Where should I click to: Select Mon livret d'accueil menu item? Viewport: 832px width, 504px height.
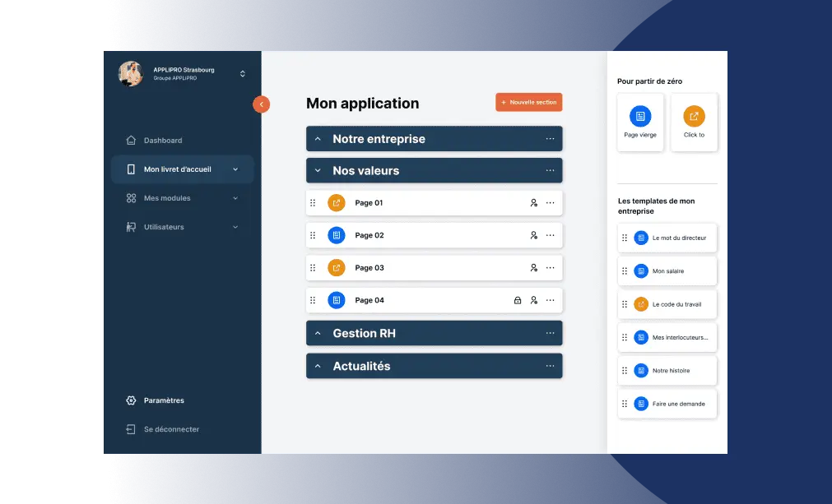coord(182,169)
